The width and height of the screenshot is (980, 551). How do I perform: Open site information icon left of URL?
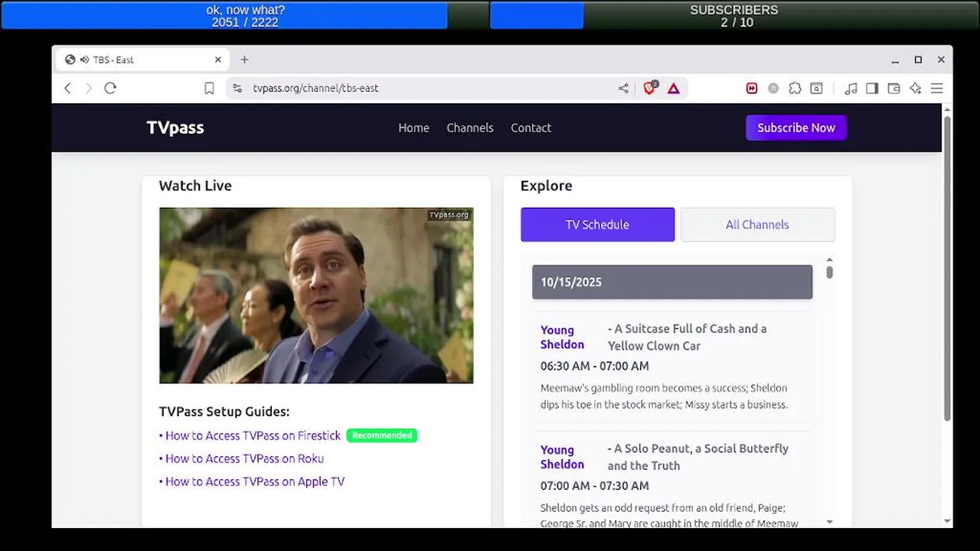tap(237, 88)
